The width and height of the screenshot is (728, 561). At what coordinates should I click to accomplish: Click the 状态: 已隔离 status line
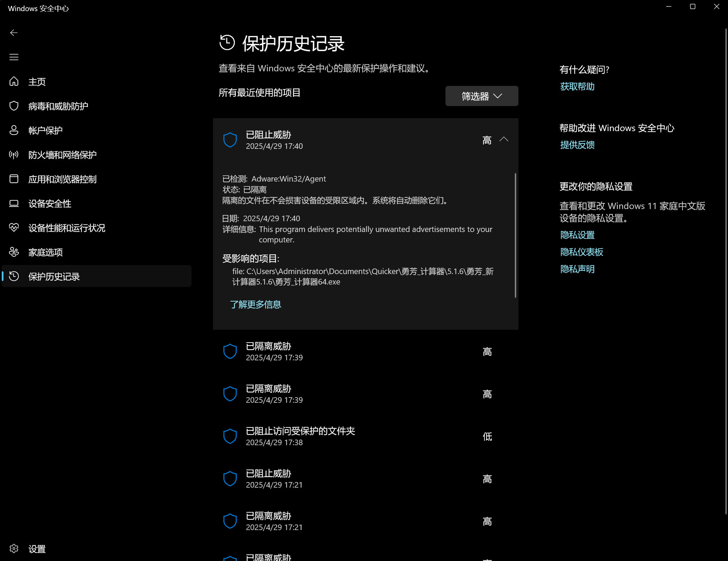(244, 190)
